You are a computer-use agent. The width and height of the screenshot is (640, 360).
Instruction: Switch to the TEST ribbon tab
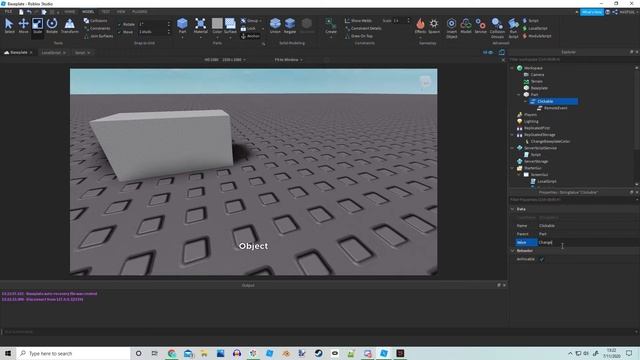tap(106, 12)
